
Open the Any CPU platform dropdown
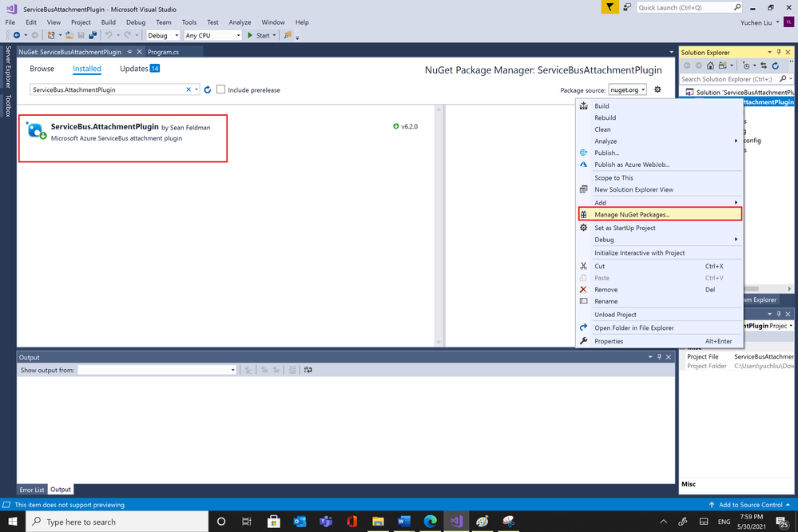click(212, 35)
